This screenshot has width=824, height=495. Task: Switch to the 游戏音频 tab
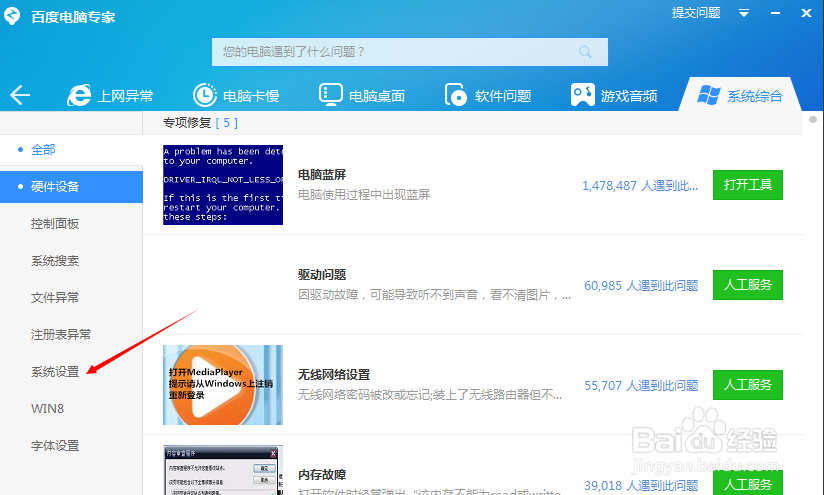point(614,96)
